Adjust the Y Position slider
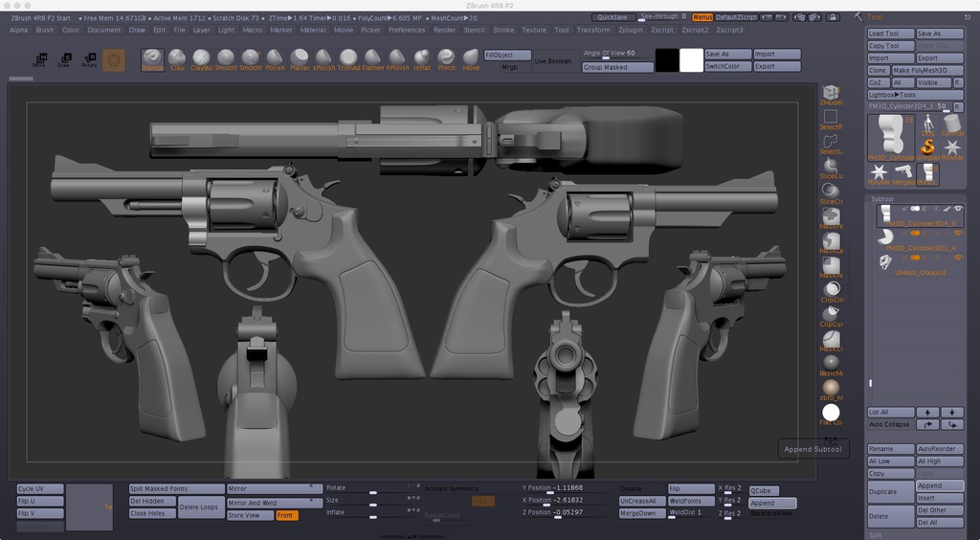The width and height of the screenshot is (980, 540). 568,489
